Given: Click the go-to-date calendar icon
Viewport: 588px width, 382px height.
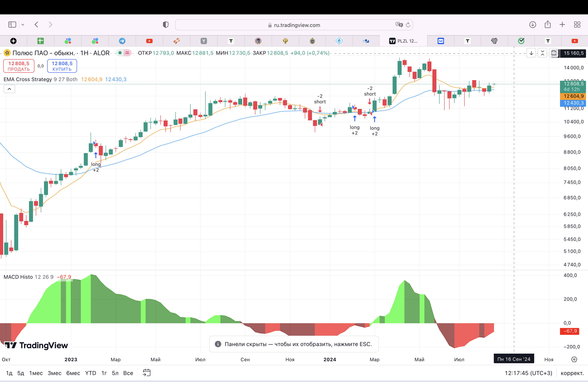Looking at the screenshot, I should pyautogui.click(x=147, y=373).
